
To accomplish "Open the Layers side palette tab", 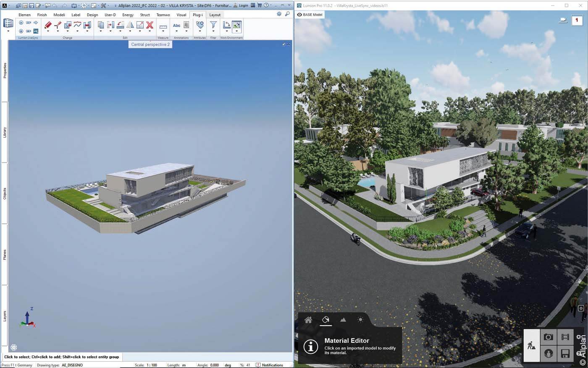I will coord(5,316).
